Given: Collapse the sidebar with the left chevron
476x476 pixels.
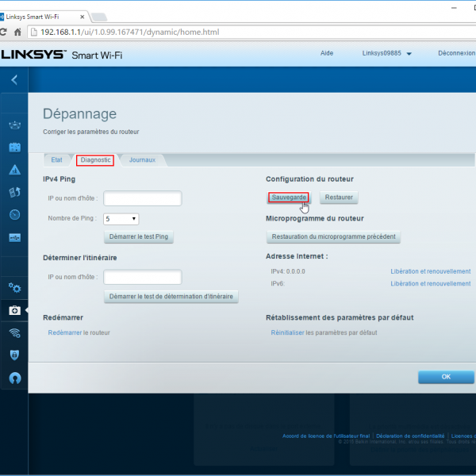Looking at the screenshot, I should pos(13,79).
